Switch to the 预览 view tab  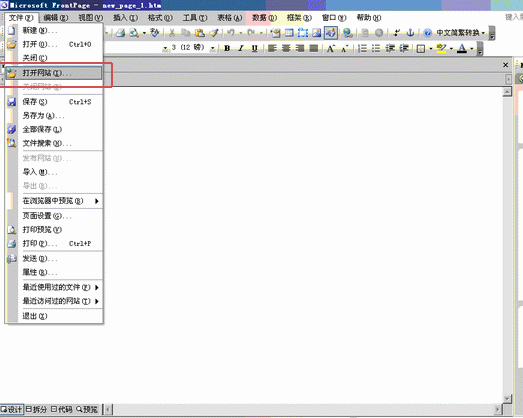click(87, 409)
